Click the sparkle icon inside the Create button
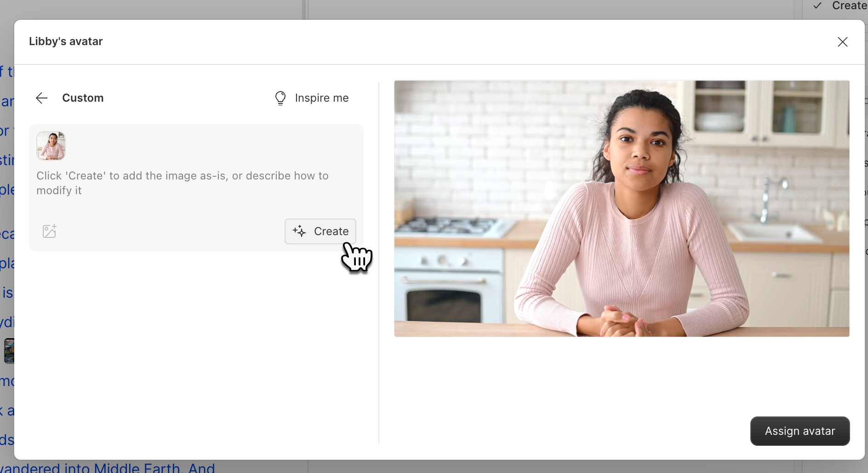 [x=299, y=231]
